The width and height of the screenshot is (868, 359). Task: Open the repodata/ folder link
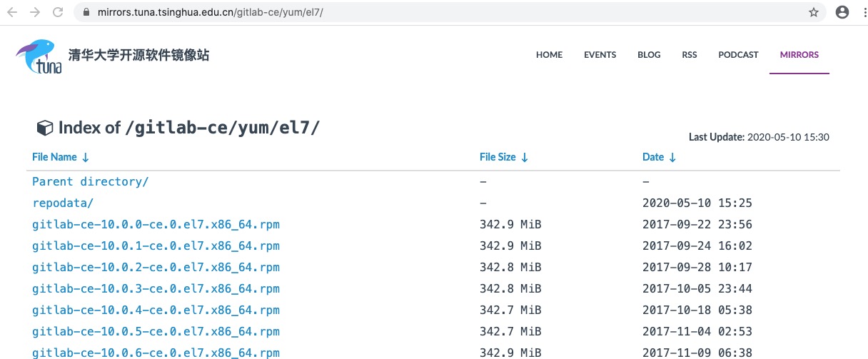tap(63, 203)
